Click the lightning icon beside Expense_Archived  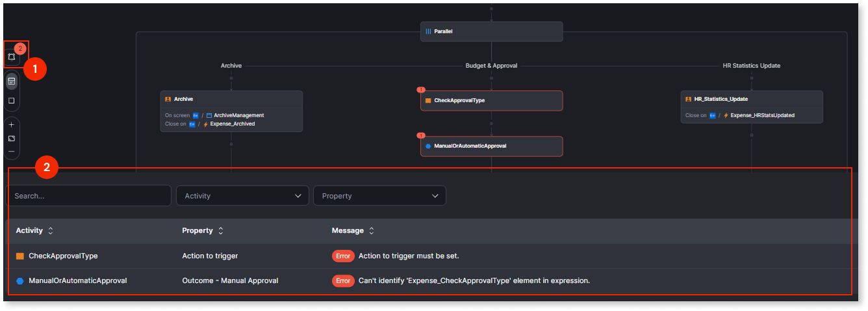pyautogui.click(x=206, y=124)
